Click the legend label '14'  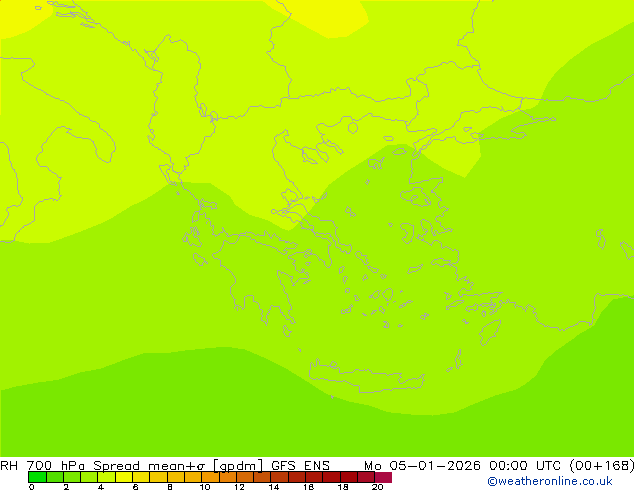tap(274, 487)
